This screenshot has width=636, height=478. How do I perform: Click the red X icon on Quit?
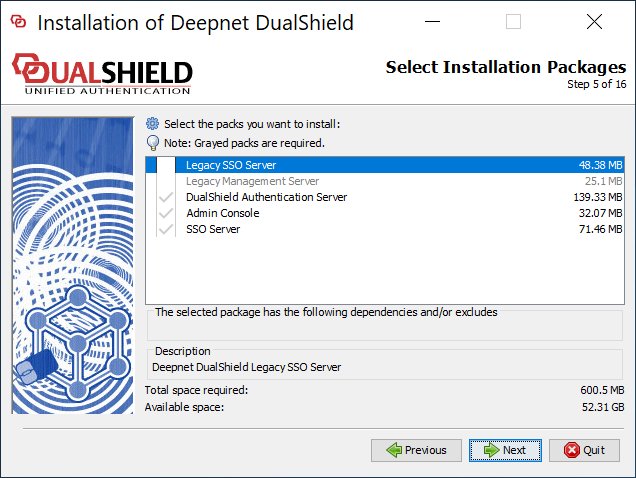coord(572,450)
